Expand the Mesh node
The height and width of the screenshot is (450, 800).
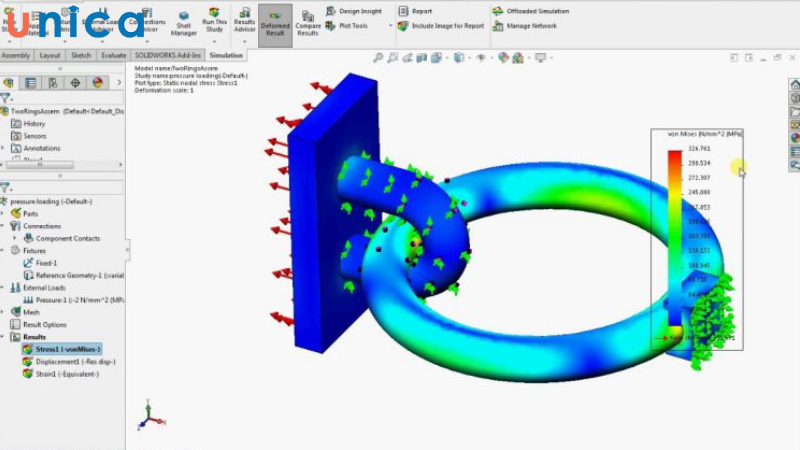pyautogui.click(x=3, y=312)
